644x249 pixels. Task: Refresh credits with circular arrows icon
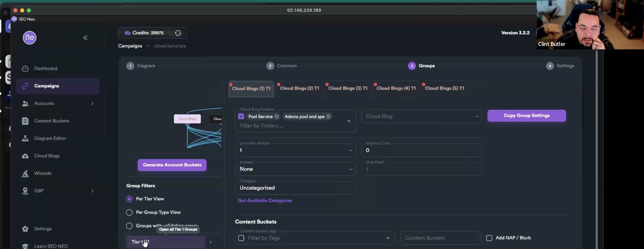coord(178,33)
